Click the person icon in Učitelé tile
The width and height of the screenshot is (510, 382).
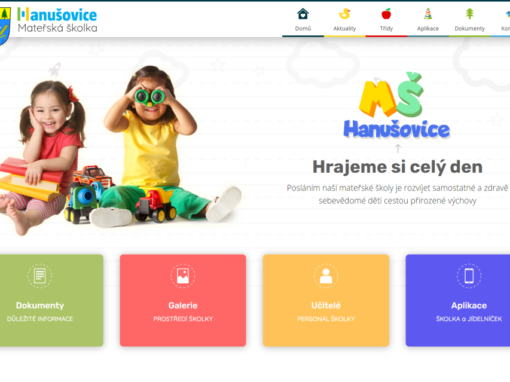click(326, 276)
